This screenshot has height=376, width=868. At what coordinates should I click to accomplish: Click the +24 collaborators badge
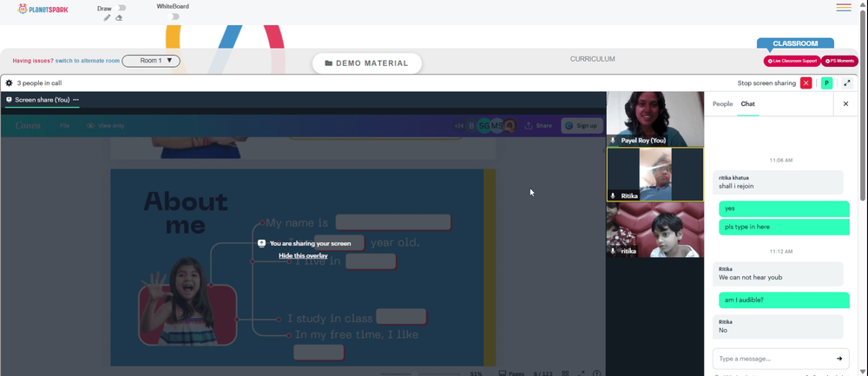click(458, 126)
